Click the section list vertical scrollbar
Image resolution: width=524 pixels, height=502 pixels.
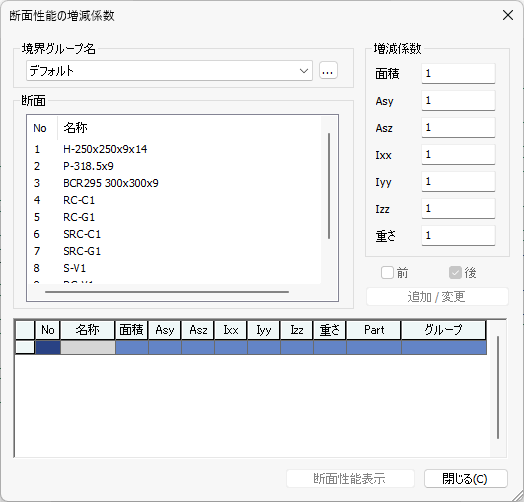329,186
